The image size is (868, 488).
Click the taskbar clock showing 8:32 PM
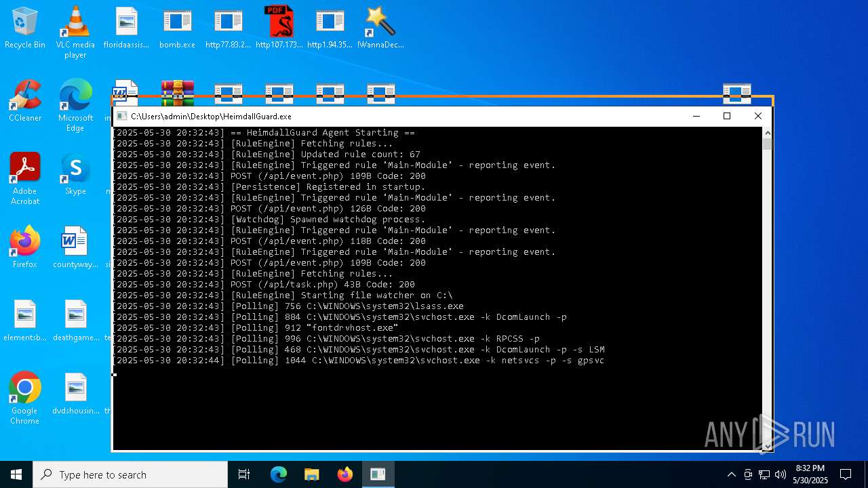(810, 474)
